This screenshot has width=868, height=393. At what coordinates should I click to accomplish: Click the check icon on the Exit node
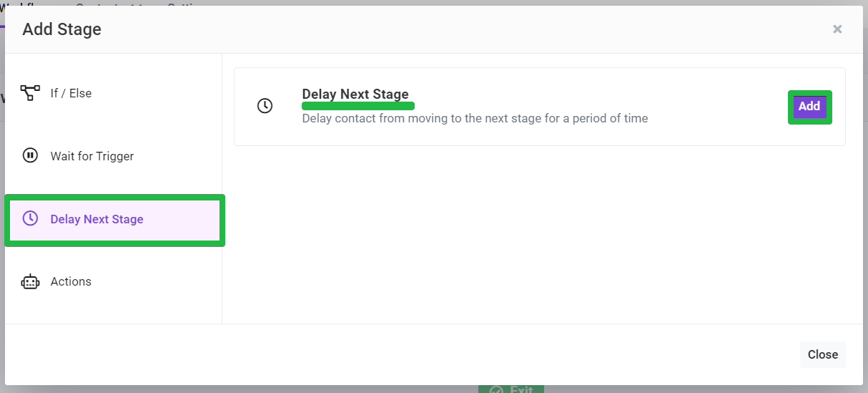click(x=496, y=390)
